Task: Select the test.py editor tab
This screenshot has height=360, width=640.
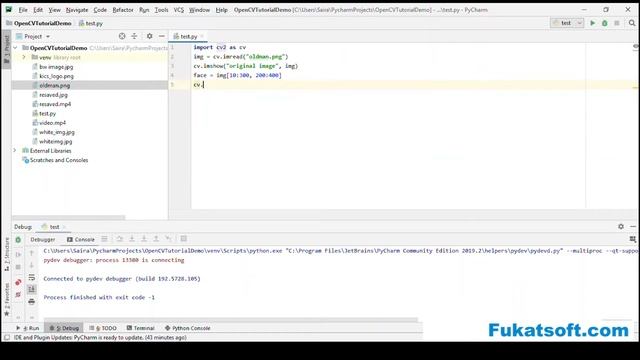Action: click(189, 36)
